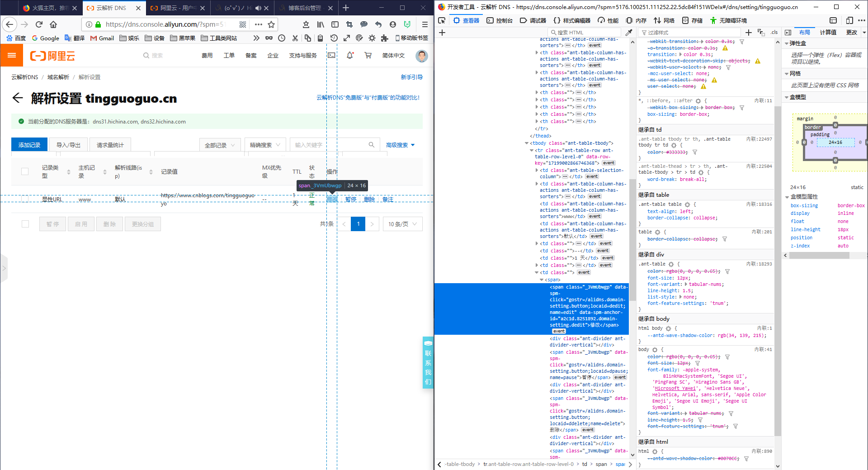
Task: Switch to 计算值 computed tab
Action: pyautogui.click(x=828, y=32)
